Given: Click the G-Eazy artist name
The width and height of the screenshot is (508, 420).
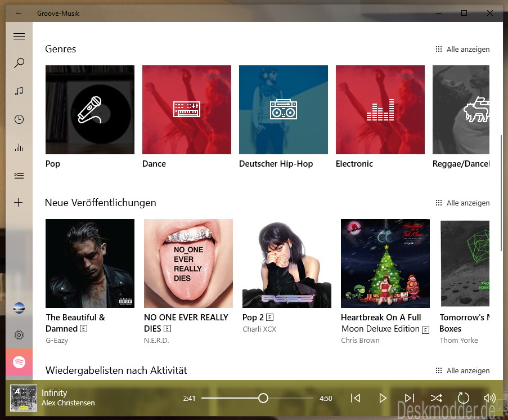Looking at the screenshot, I should coord(57,340).
